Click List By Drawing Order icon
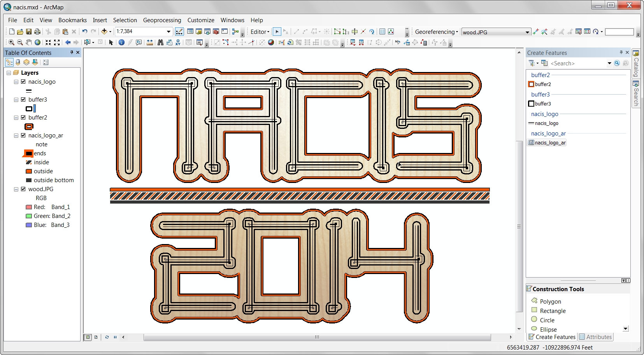The image size is (644, 355). click(x=9, y=62)
